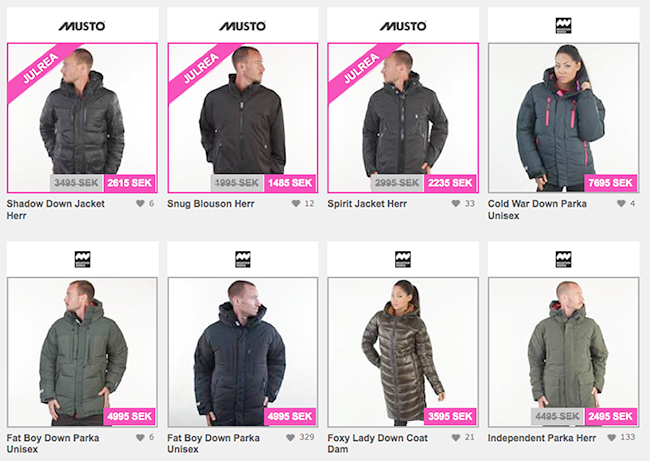
Task: Click brand logo above Foxy Lady Down Coat
Action: [x=403, y=259]
